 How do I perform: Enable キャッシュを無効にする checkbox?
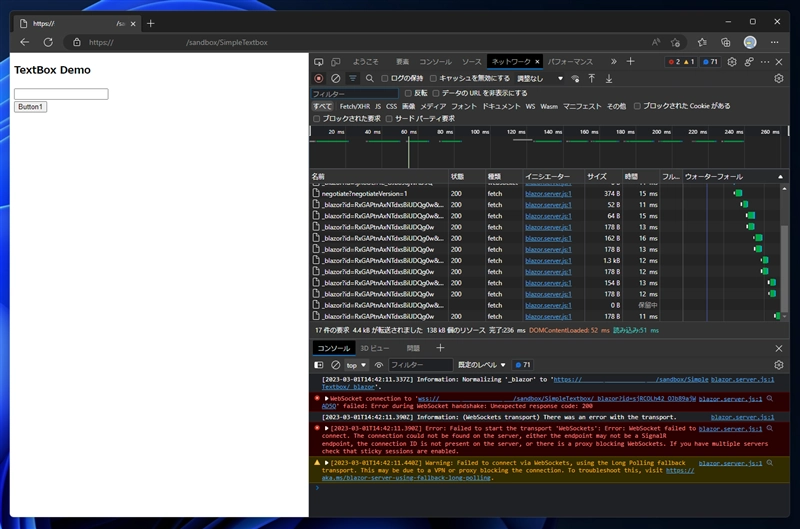point(433,79)
